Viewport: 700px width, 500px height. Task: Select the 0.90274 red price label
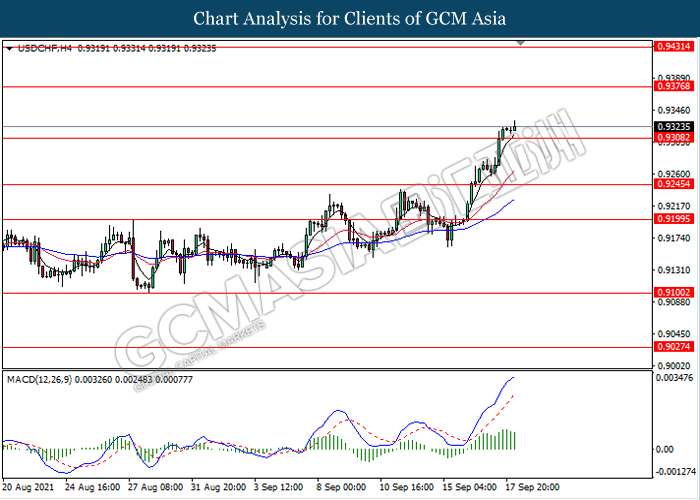click(x=674, y=346)
